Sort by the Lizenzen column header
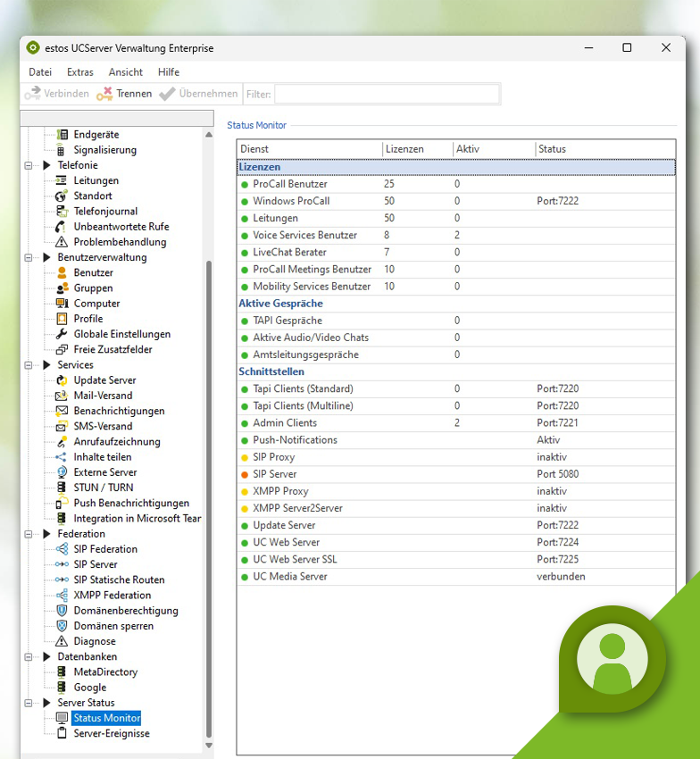The width and height of the screenshot is (700, 759). [404, 149]
